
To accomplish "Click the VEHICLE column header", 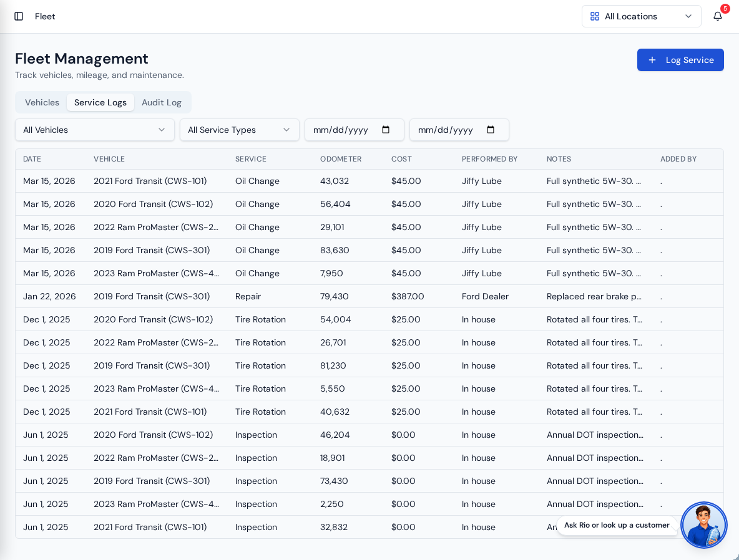I will [109, 159].
